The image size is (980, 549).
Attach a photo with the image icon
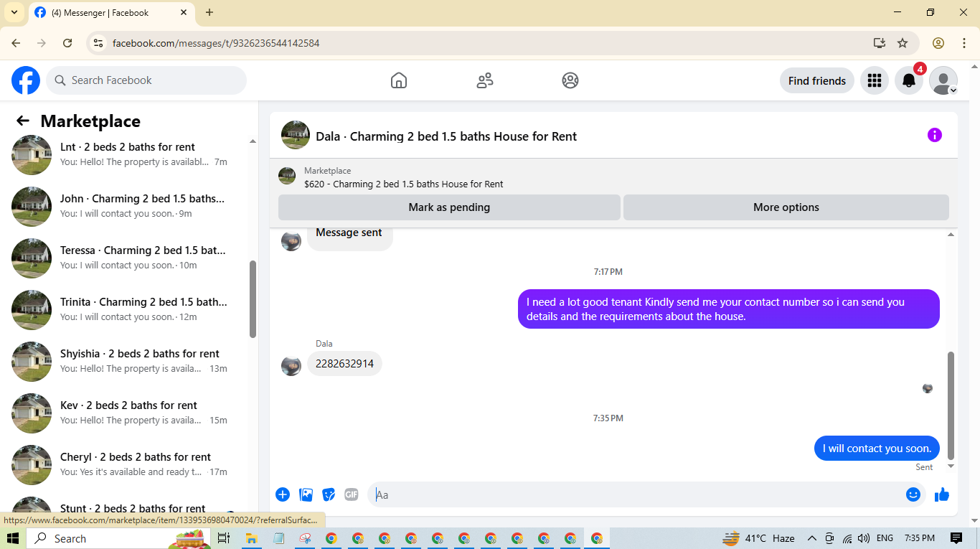(x=306, y=494)
